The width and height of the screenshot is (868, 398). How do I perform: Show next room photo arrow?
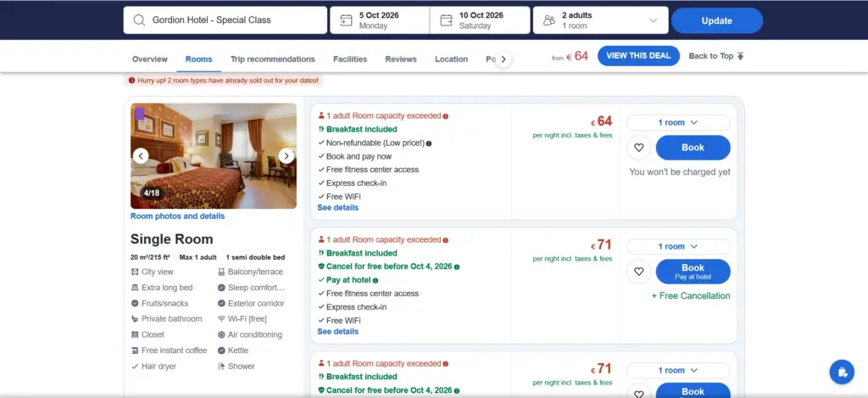coord(287,156)
